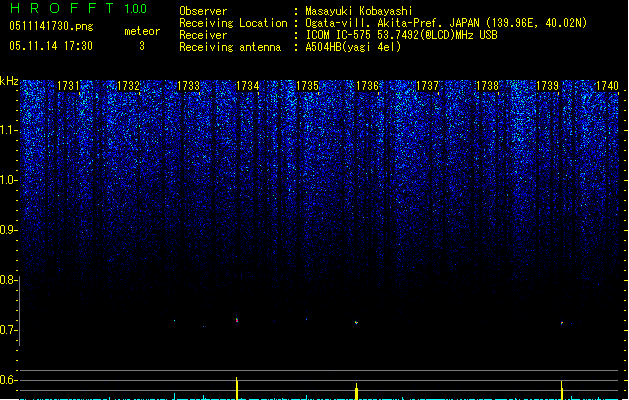Click the 1739 time marker
This screenshot has width=629, height=400.
click(x=547, y=86)
